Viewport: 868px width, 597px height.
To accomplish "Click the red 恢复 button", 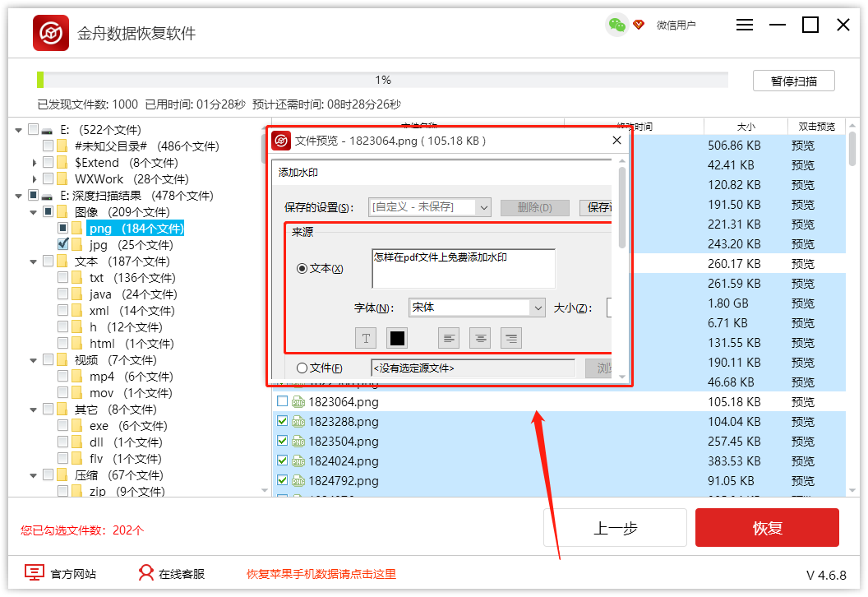I will click(x=767, y=528).
